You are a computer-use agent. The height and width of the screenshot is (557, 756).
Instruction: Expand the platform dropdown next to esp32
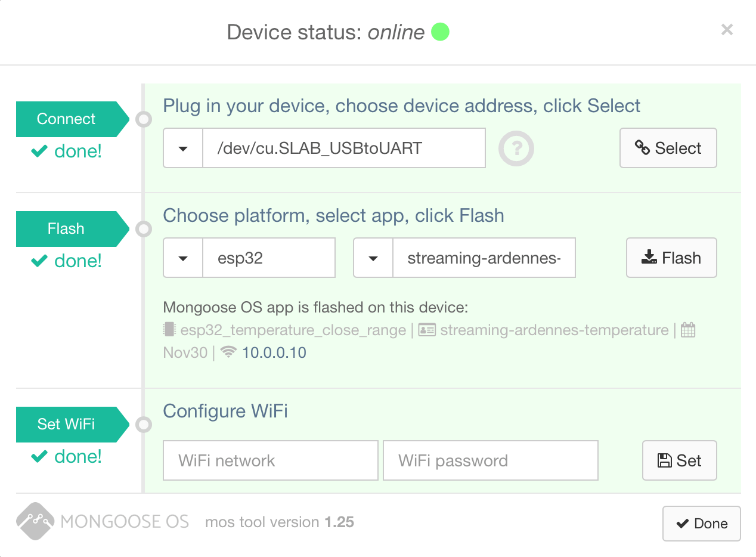tap(183, 258)
